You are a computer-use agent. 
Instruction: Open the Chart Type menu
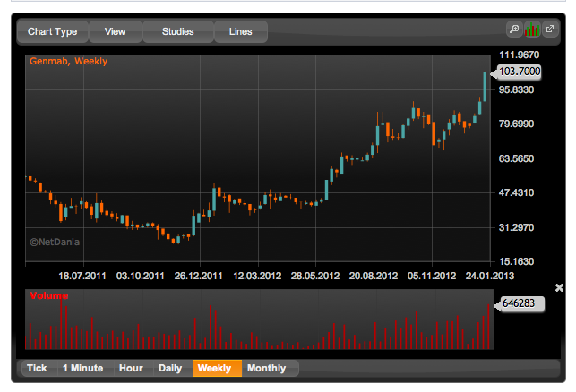point(53,31)
